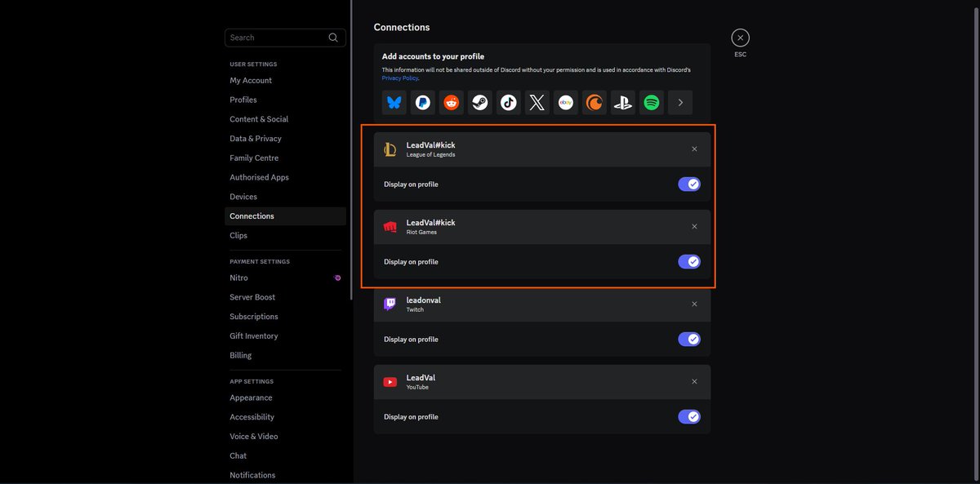This screenshot has width=980, height=484.
Task: Click the Nitro badge icon in sidebar
Action: point(338,278)
